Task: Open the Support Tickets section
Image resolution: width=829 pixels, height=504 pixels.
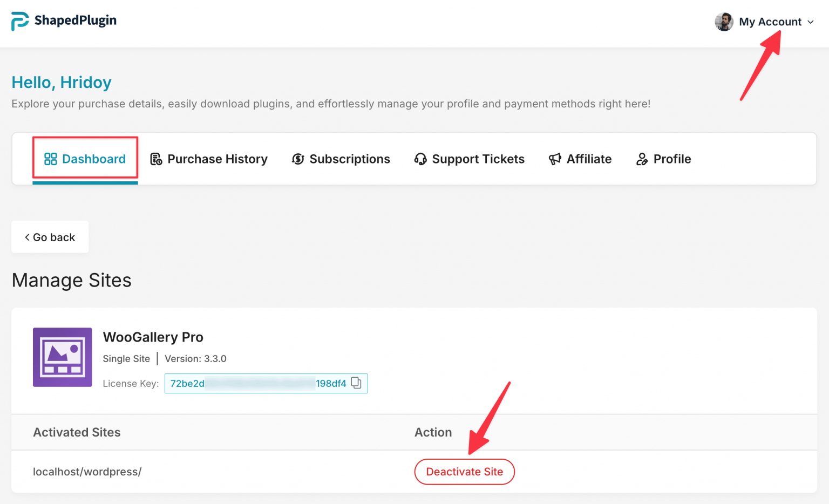Action: click(478, 159)
